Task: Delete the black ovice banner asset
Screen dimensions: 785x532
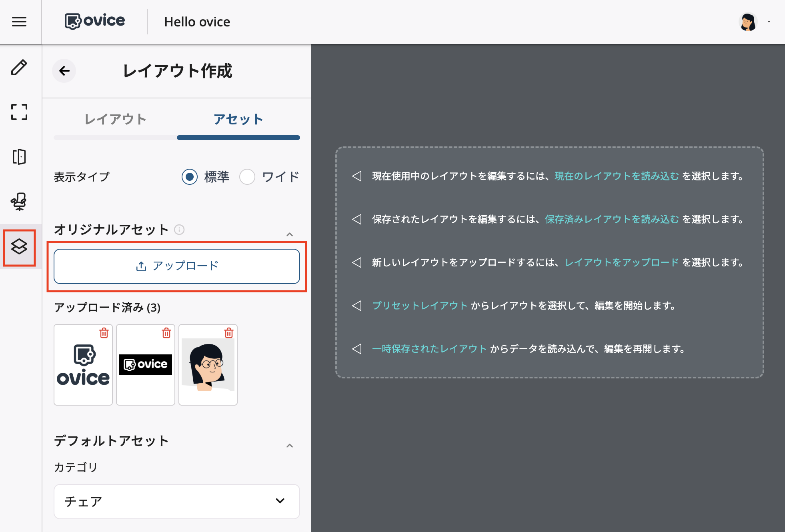Action: pyautogui.click(x=166, y=333)
